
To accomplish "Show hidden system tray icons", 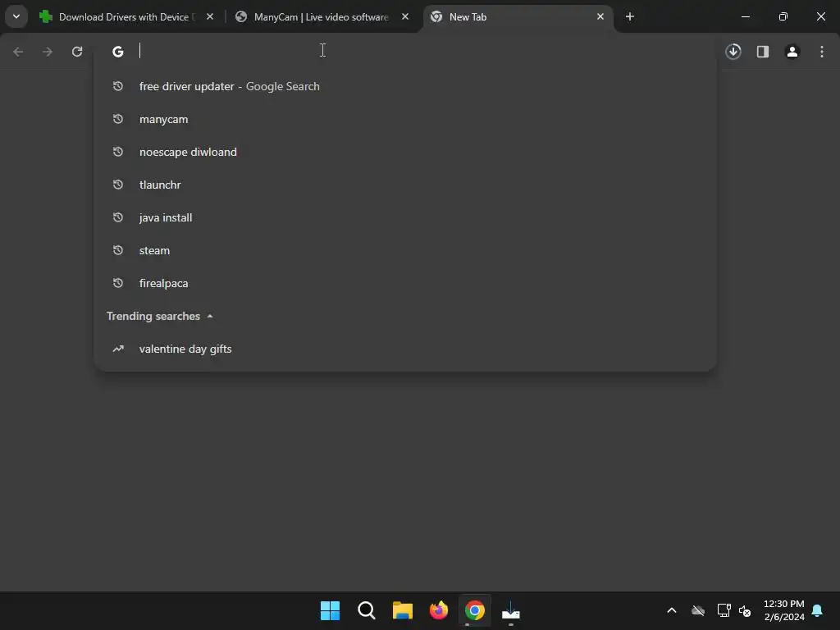I will 672,610.
